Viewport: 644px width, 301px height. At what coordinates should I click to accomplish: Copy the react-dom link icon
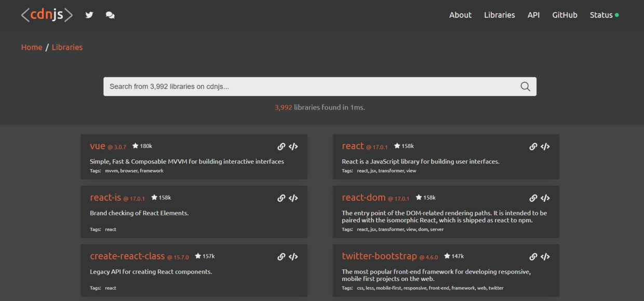click(533, 198)
